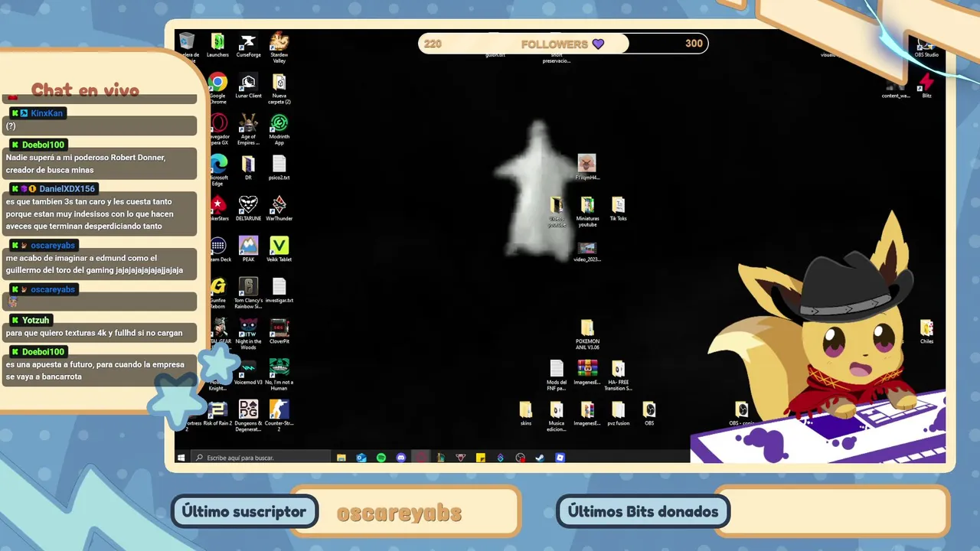Launch No, I'm not a Human shortcut

point(279,375)
